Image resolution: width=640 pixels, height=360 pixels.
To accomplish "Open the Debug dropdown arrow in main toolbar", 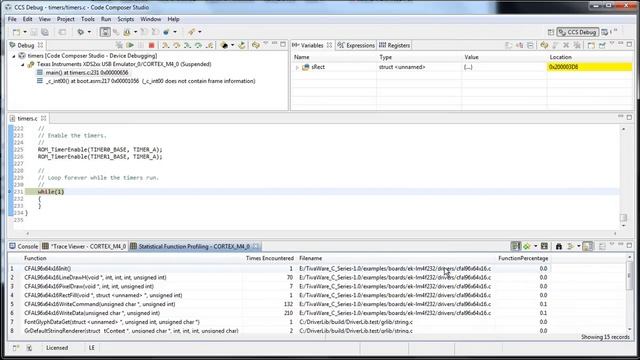I will coord(89,32).
